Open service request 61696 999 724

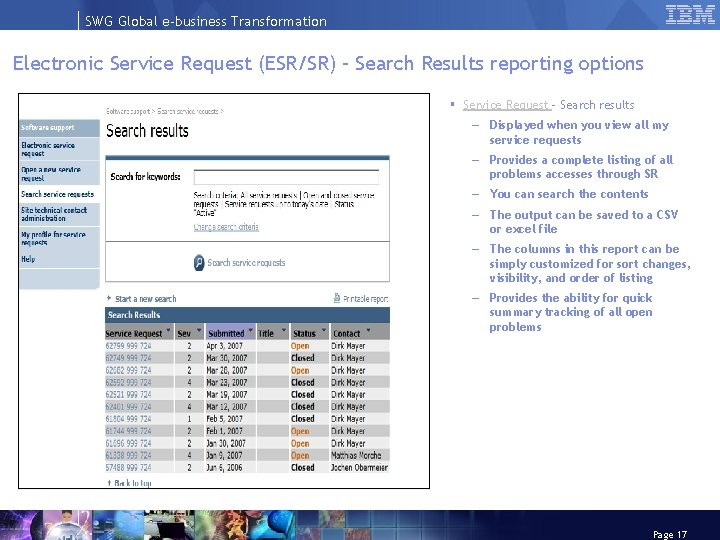pyautogui.click(x=128, y=443)
